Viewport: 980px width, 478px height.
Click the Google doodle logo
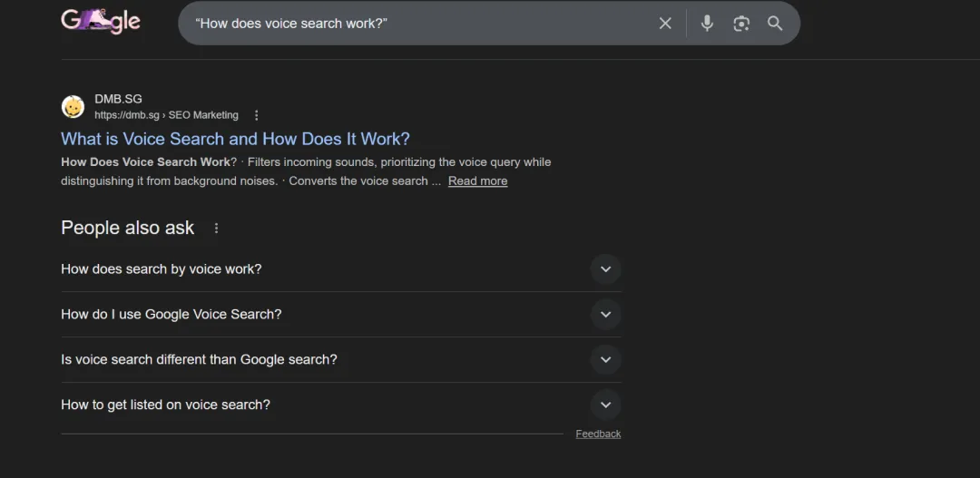point(101,22)
